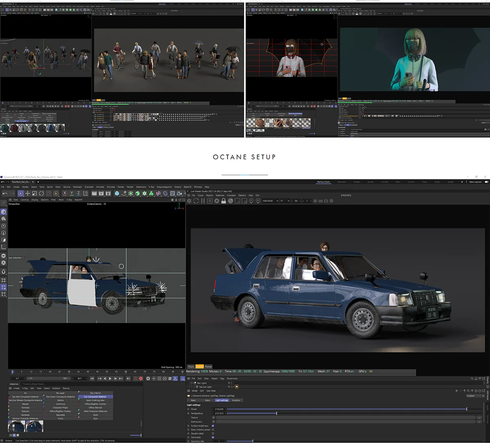
Task: Click the X axis lock icon
Action: point(65,194)
